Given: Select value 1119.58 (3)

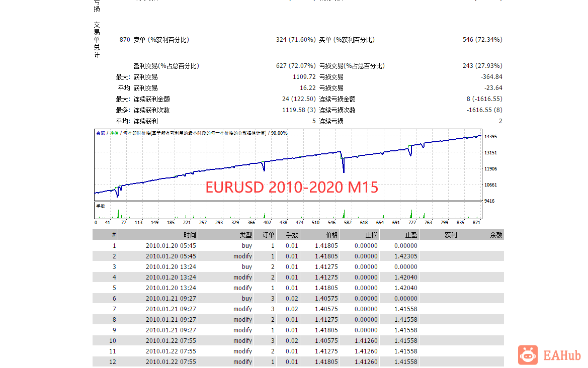Looking at the screenshot, I should pyautogui.click(x=299, y=110).
